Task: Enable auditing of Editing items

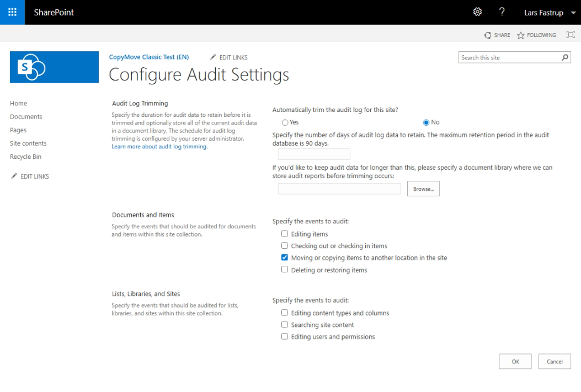Action: tap(285, 233)
